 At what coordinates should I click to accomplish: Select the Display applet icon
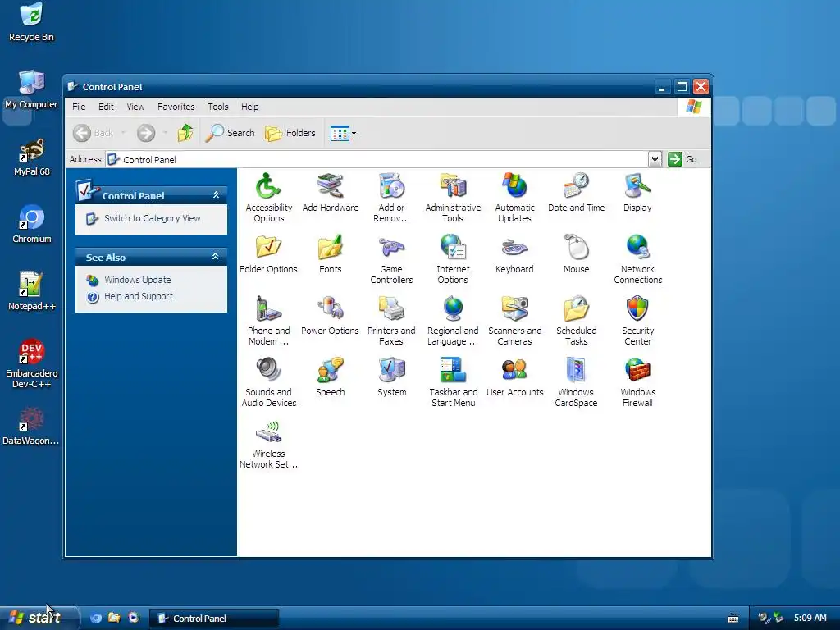[x=637, y=186]
